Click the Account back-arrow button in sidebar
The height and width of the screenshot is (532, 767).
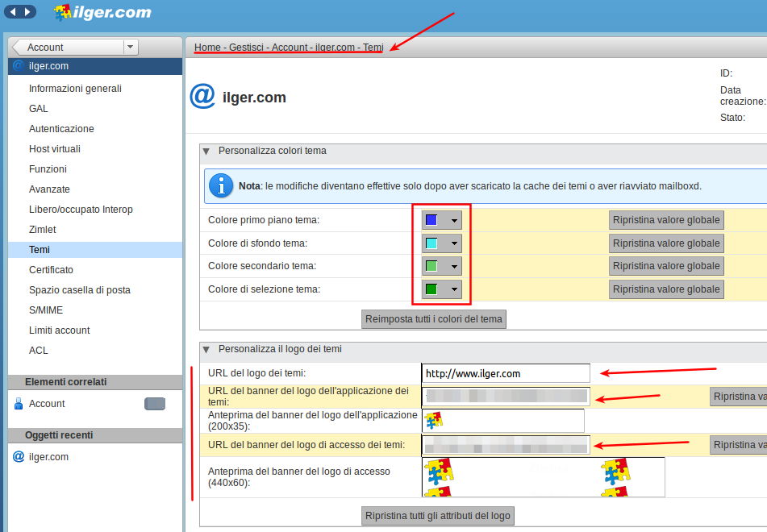(x=68, y=47)
